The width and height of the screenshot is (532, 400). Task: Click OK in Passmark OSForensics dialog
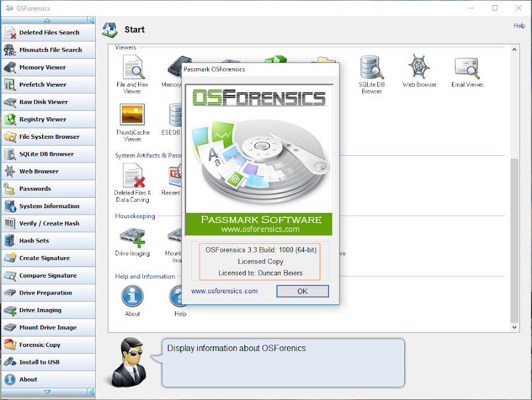302,291
